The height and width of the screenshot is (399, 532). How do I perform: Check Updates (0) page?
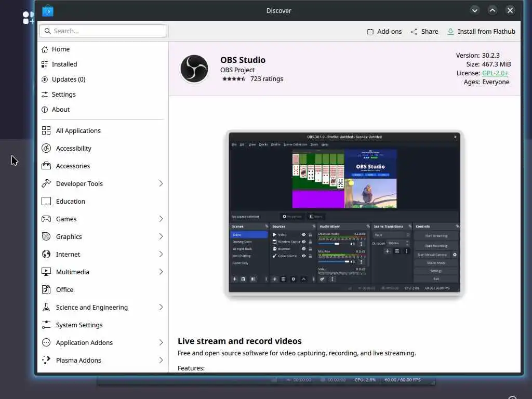coord(103,79)
